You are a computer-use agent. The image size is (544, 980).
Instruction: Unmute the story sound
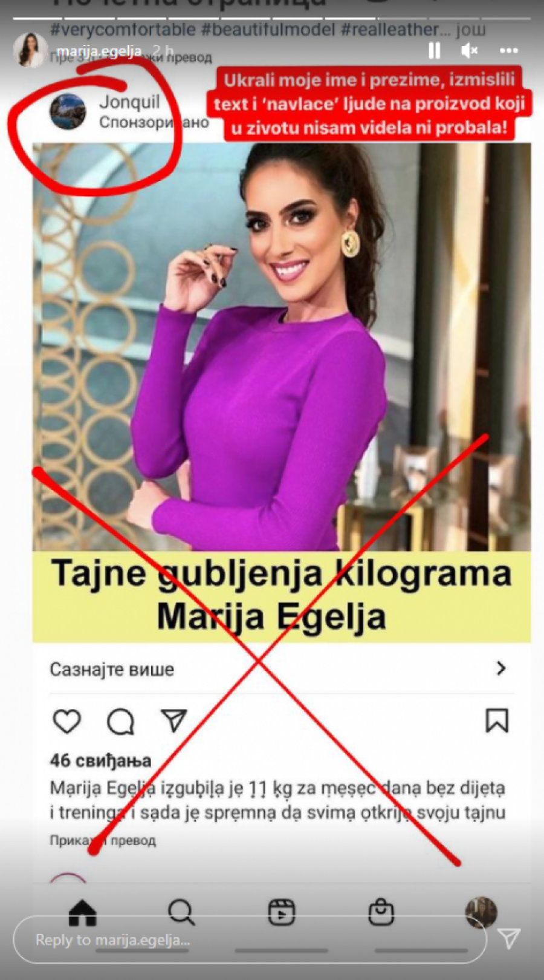pyautogui.click(x=470, y=51)
